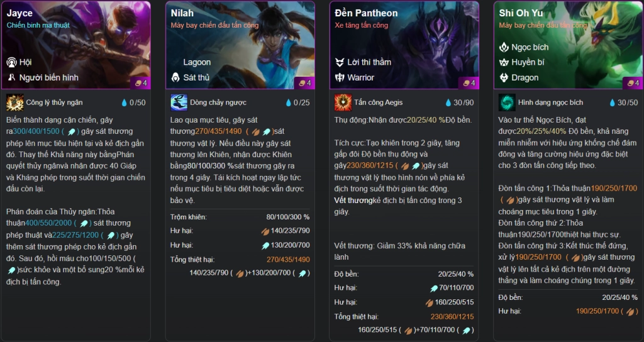This screenshot has width=644, height=342.
Task: Click the Lời thì thầm trait icon
Action: tap(340, 62)
